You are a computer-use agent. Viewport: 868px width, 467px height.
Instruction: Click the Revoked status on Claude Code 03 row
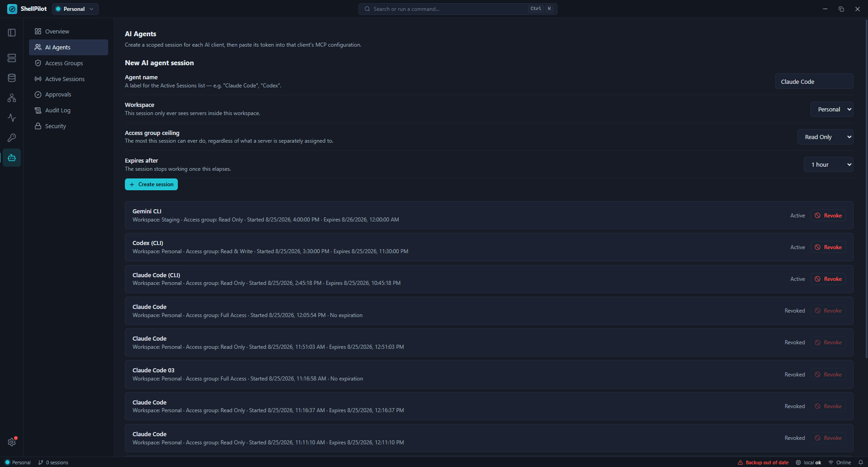click(795, 375)
